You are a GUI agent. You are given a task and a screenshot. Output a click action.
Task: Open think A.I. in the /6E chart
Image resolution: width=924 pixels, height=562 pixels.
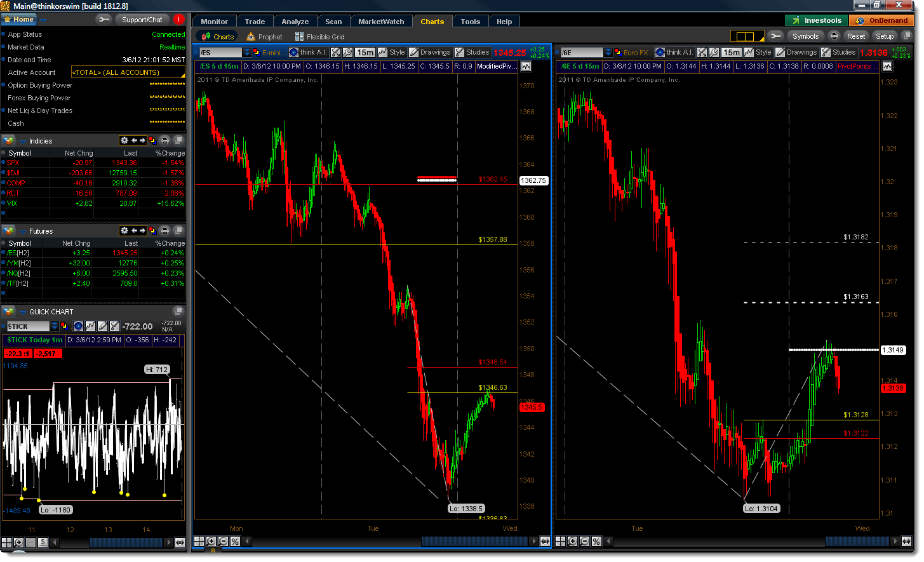pos(675,52)
